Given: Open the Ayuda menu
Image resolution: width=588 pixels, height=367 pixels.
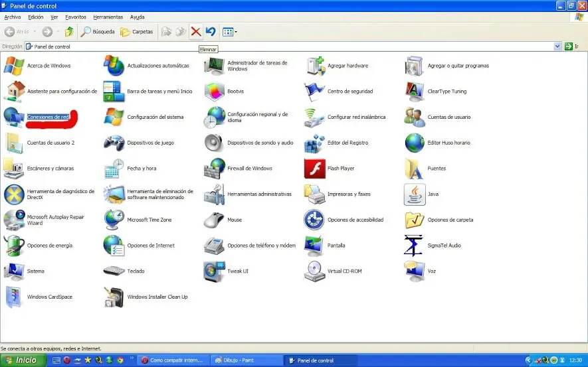Looking at the screenshot, I should (138, 17).
